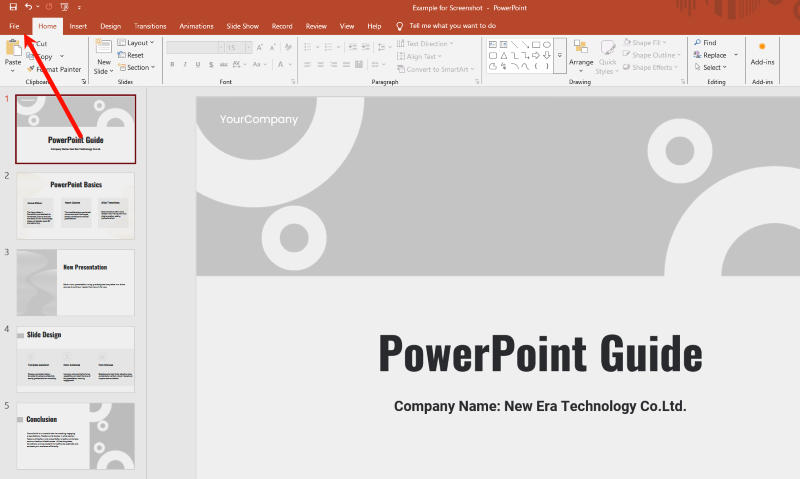The image size is (800, 479).
Task: Select the right arrow shape
Action: pos(536,56)
